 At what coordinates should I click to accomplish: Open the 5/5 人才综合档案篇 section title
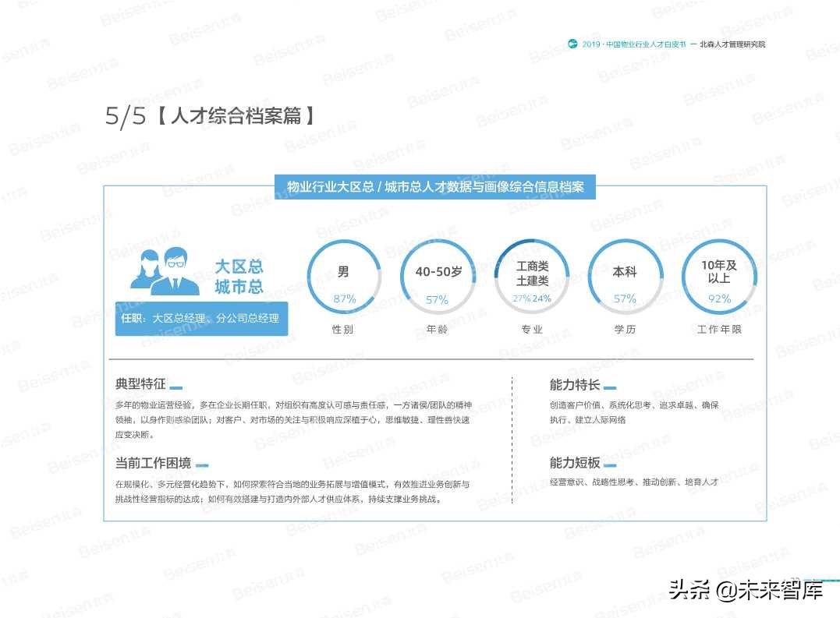pyautogui.click(x=211, y=115)
